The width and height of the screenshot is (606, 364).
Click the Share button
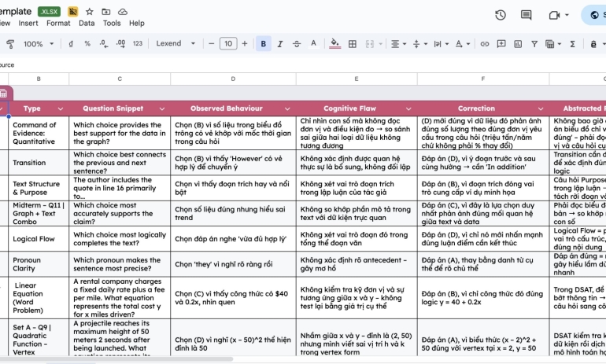[595, 15]
